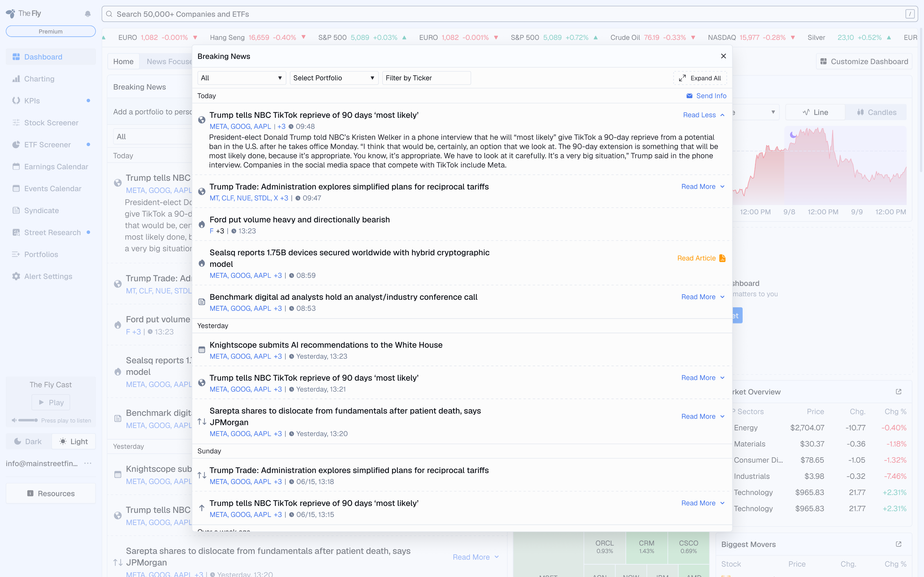Click the Expand All arrows icon

(682, 78)
